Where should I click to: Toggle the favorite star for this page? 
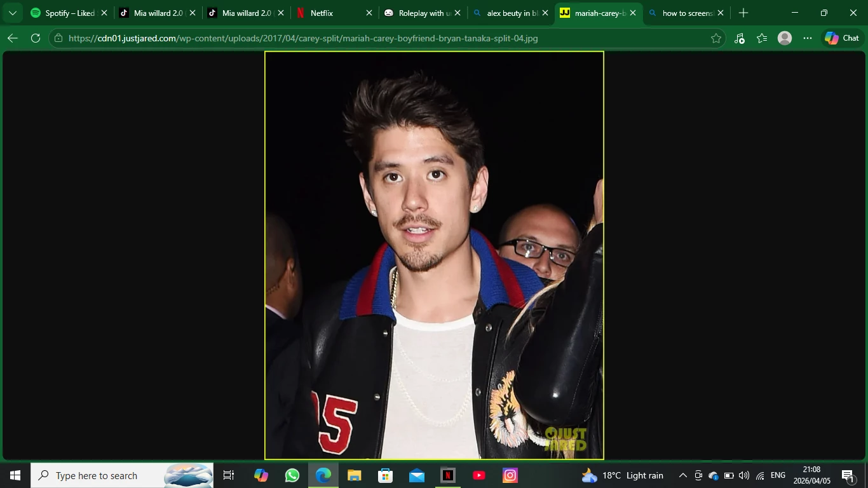pos(716,38)
